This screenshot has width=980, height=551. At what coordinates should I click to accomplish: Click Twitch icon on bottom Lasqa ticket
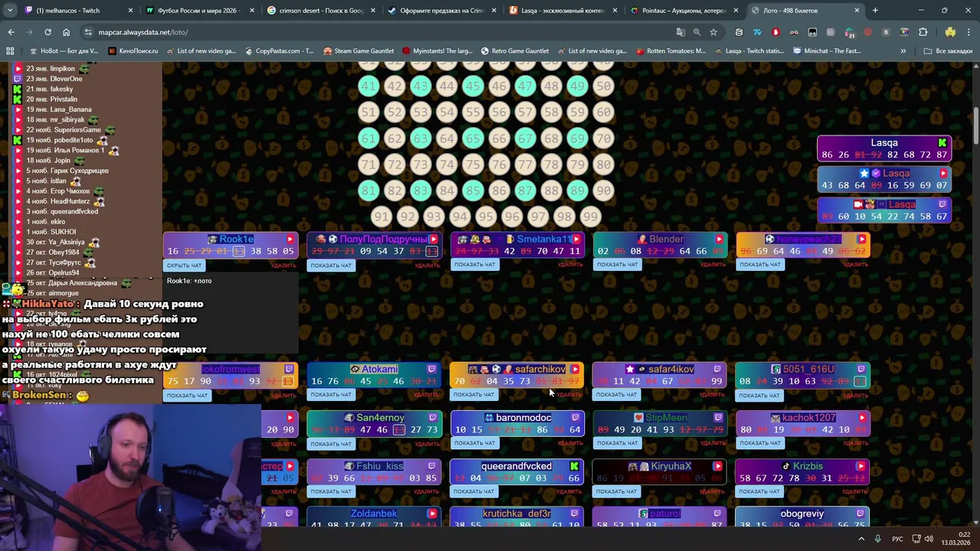pyautogui.click(x=943, y=204)
